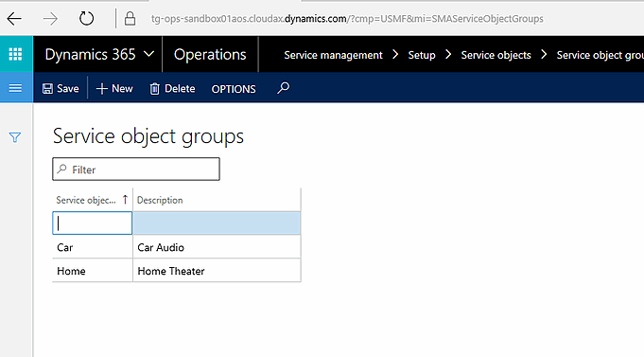Click the Operations header label
Screen dimensions: 644x357
click(x=210, y=54)
